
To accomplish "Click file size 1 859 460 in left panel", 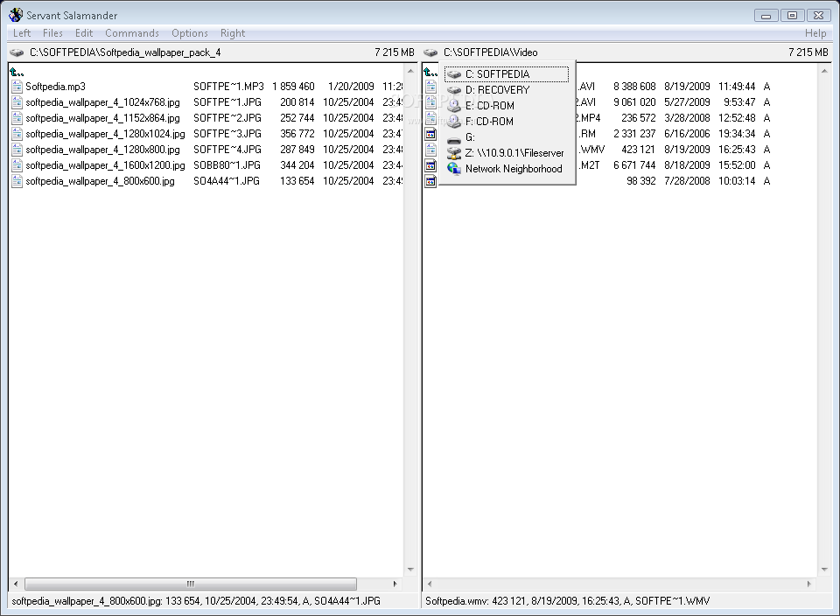I will pyautogui.click(x=293, y=87).
